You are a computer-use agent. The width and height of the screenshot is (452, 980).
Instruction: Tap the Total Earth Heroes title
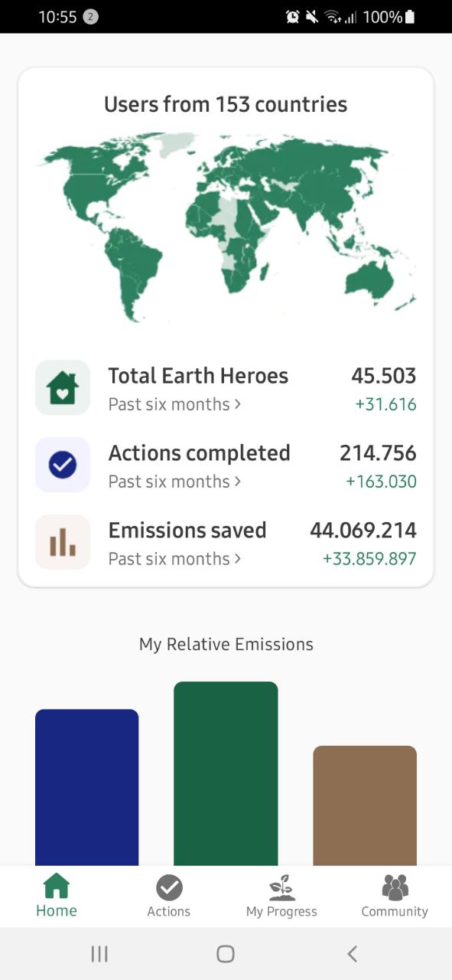click(198, 376)
